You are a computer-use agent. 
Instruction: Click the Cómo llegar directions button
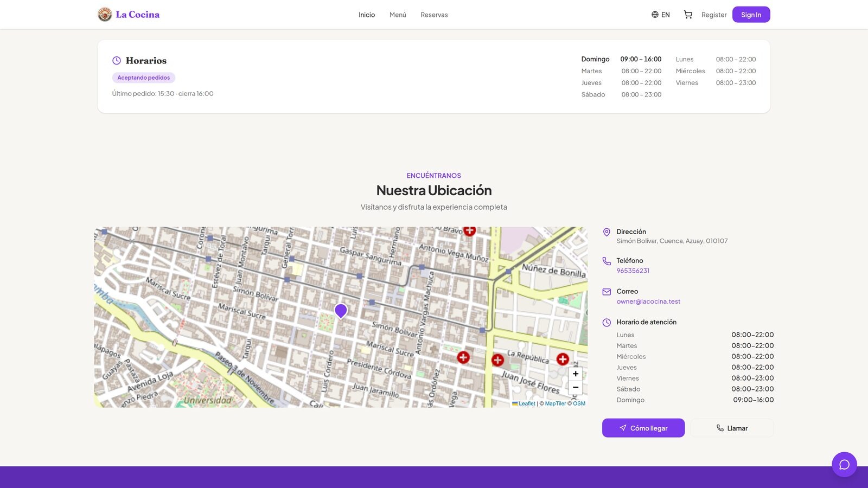click(x=643, y=428)
